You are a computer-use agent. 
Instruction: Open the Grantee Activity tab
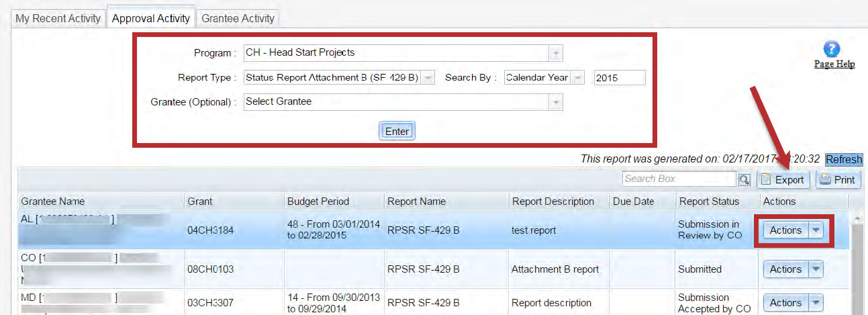click(x=238, y=18)
